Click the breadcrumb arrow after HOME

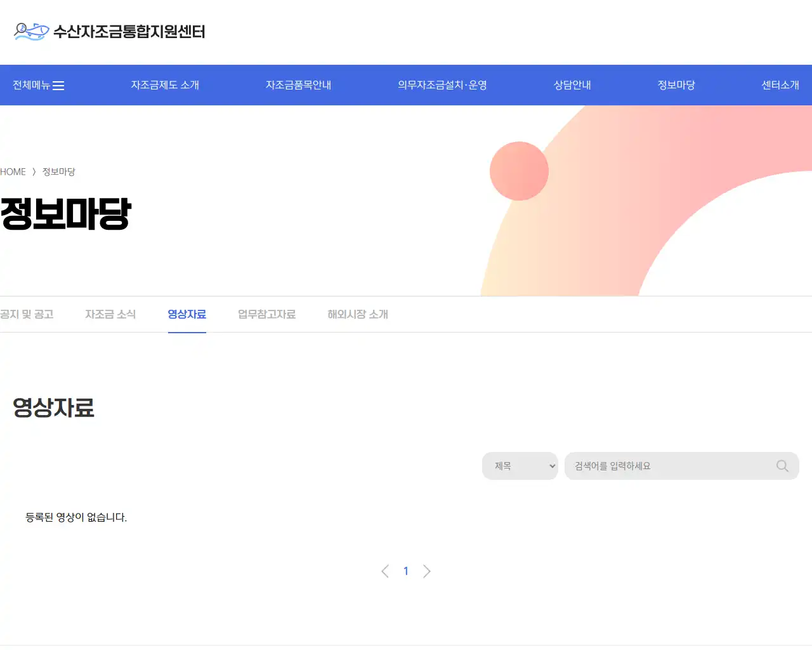click(x=34, y=171)
